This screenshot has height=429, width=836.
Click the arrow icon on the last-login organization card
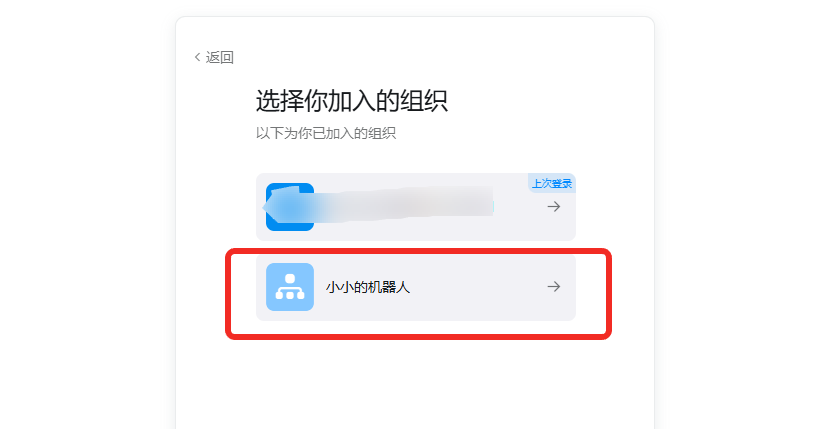coord(554,206)
